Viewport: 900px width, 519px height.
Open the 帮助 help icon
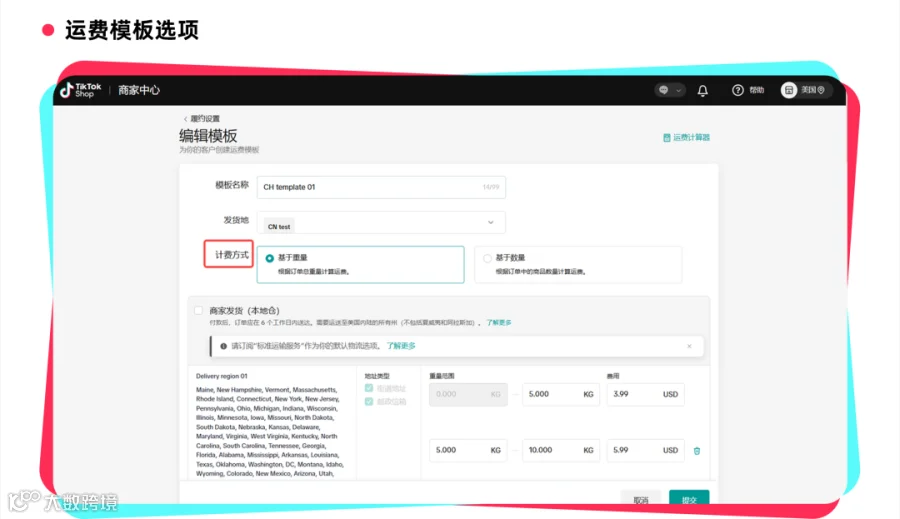pos(738,90)
